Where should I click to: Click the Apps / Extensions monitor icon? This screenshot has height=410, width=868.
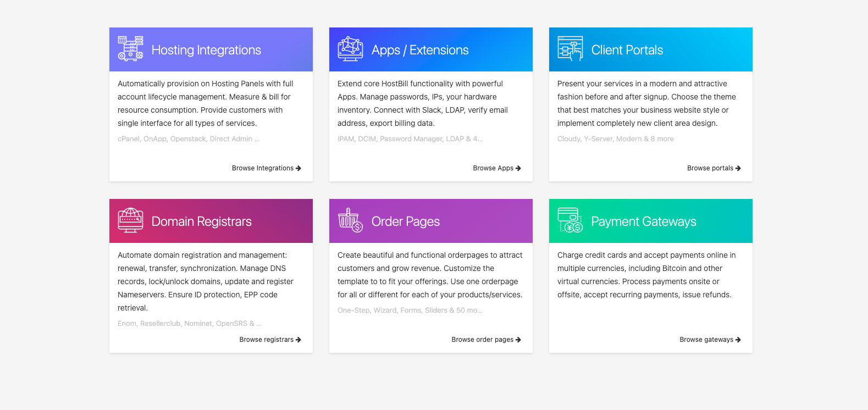350,49
